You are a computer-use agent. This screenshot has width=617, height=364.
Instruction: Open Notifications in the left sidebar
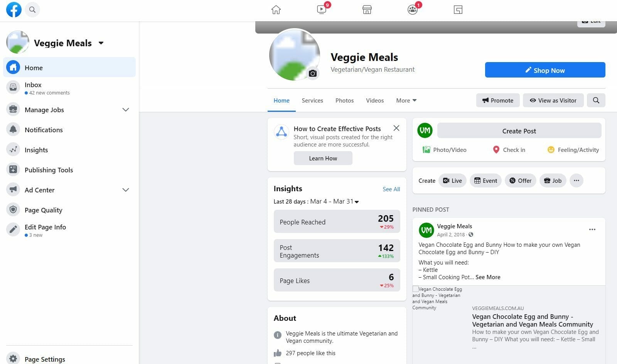44,130
